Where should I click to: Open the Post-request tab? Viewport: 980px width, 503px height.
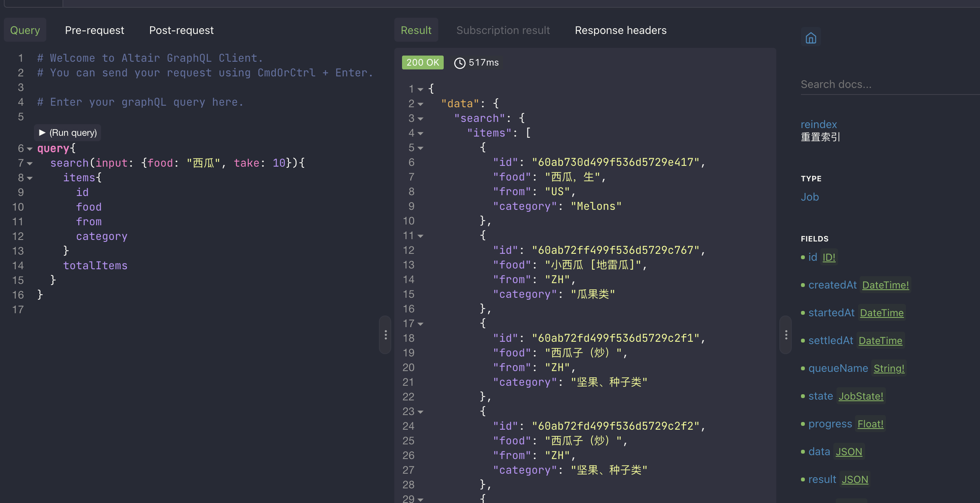click(x=181, y=30)
